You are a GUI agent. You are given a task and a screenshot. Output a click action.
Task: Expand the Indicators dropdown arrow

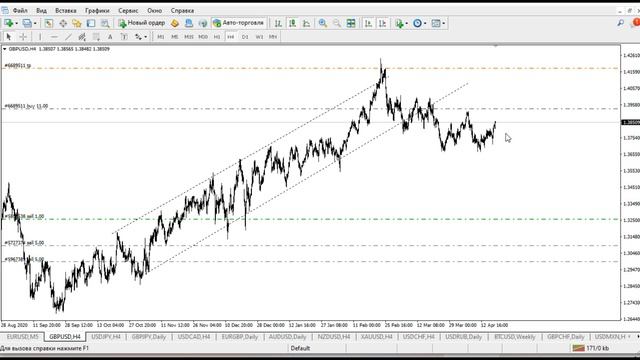click(x=407, y=24)
